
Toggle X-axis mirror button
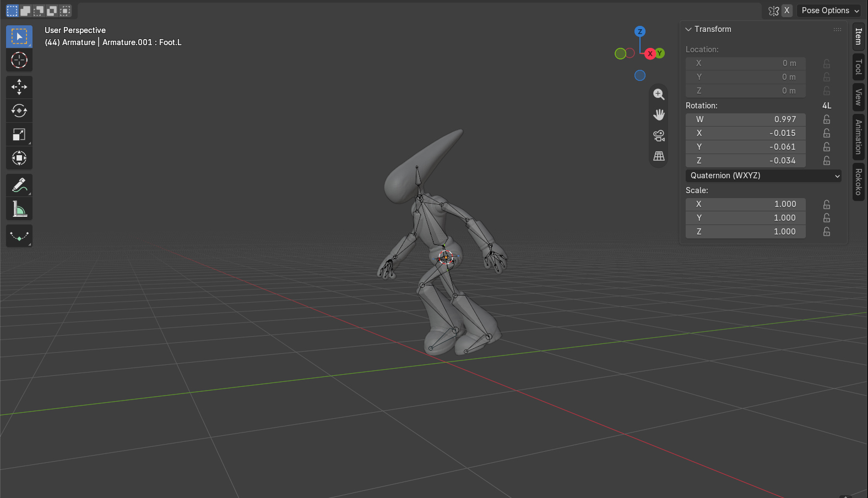787,10
